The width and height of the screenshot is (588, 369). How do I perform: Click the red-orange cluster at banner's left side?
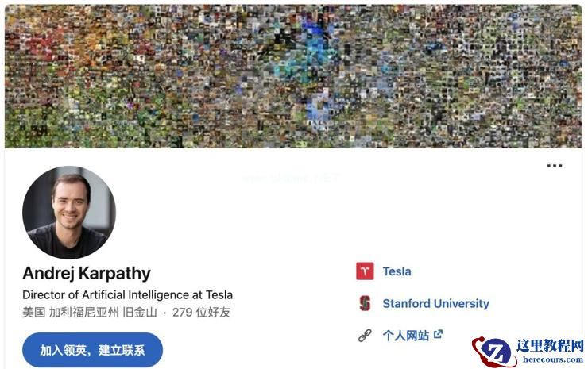[45, 48]
